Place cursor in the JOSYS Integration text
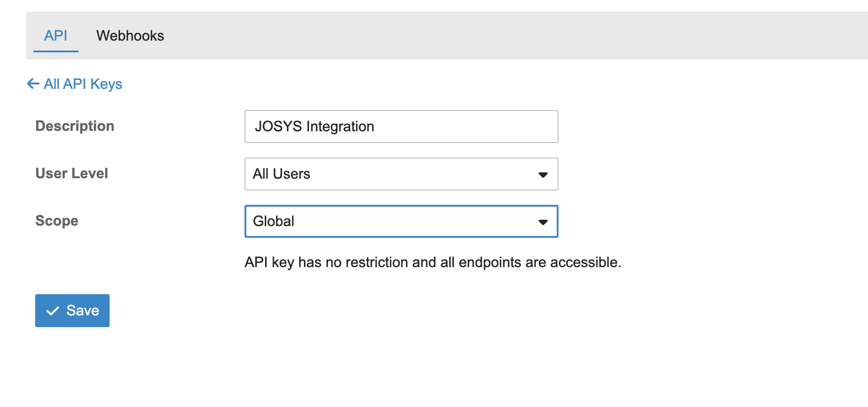Image resolution: width=868 pixels, height=407 pixels. pyautogui.click(x=314, y=126)
